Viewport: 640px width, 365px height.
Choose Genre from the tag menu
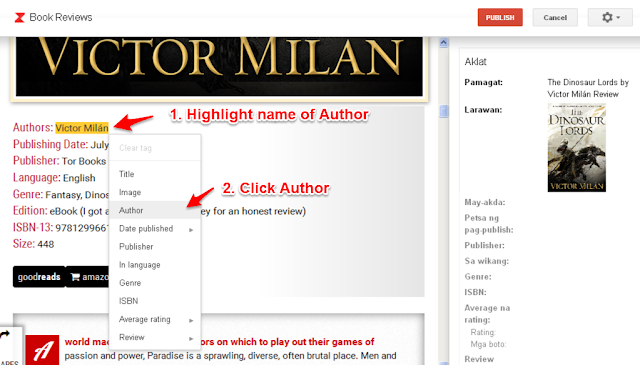coord(155,283)
